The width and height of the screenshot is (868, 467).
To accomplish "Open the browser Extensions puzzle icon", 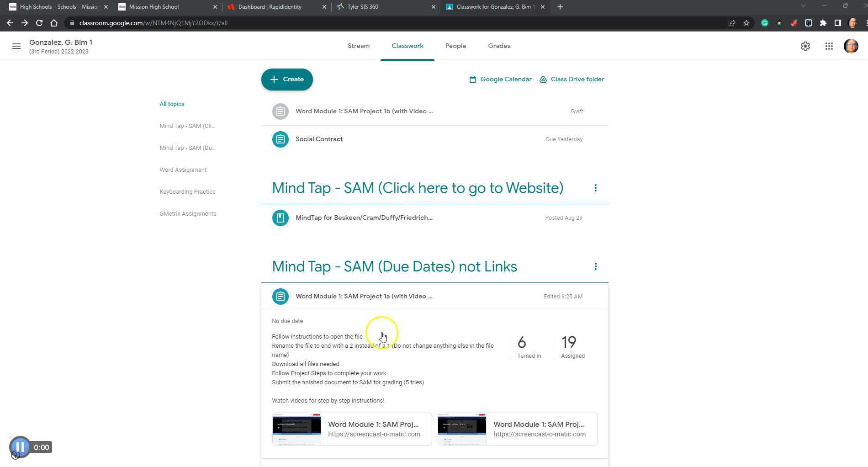I will (x=822, y=22).
